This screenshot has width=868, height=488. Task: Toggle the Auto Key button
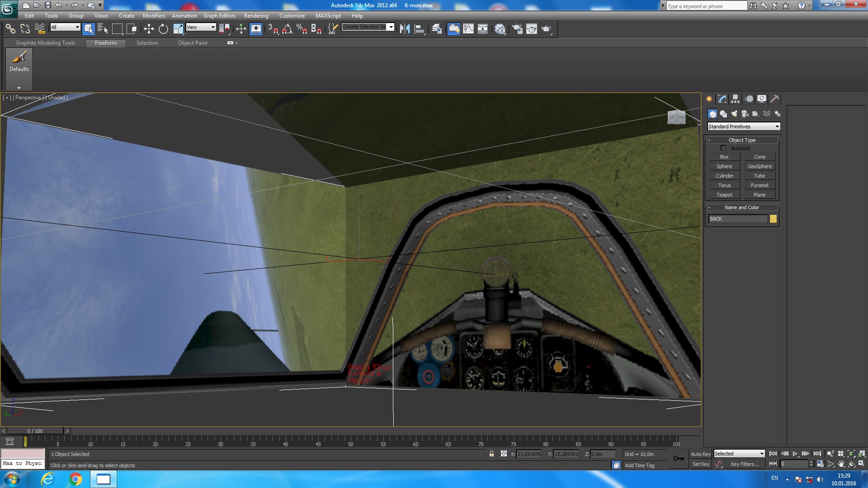[700, 454]
